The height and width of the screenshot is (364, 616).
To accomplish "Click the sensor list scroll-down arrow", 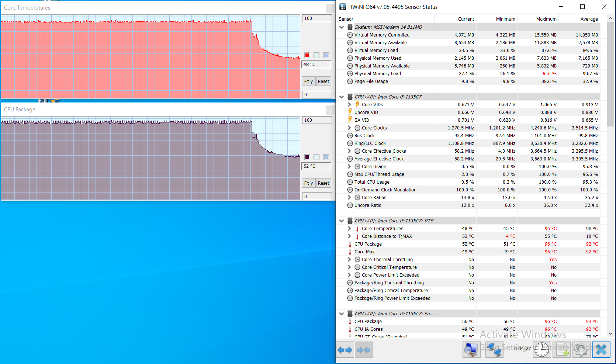I will 610,333.
